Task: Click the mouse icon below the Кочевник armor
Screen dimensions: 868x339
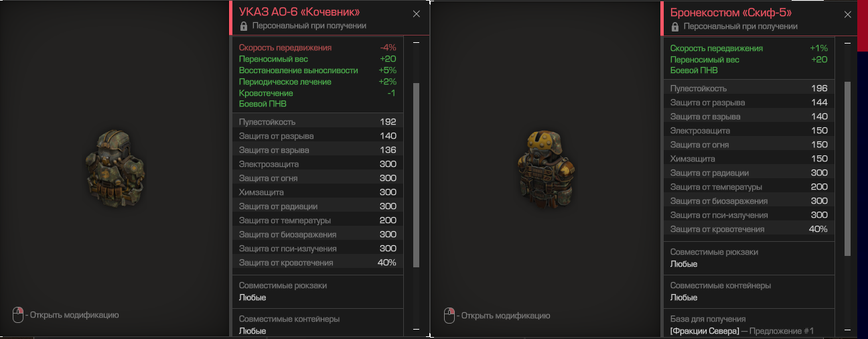Action: click(x=18, y=314)
